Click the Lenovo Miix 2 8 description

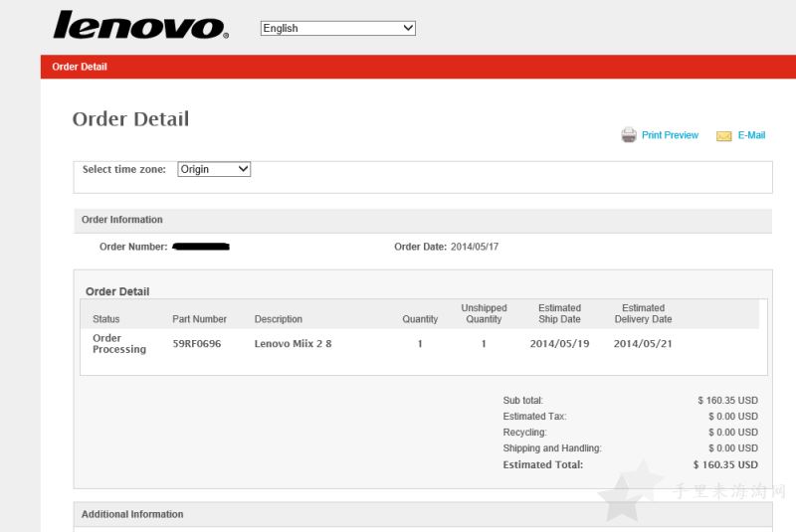pos(293,344)
